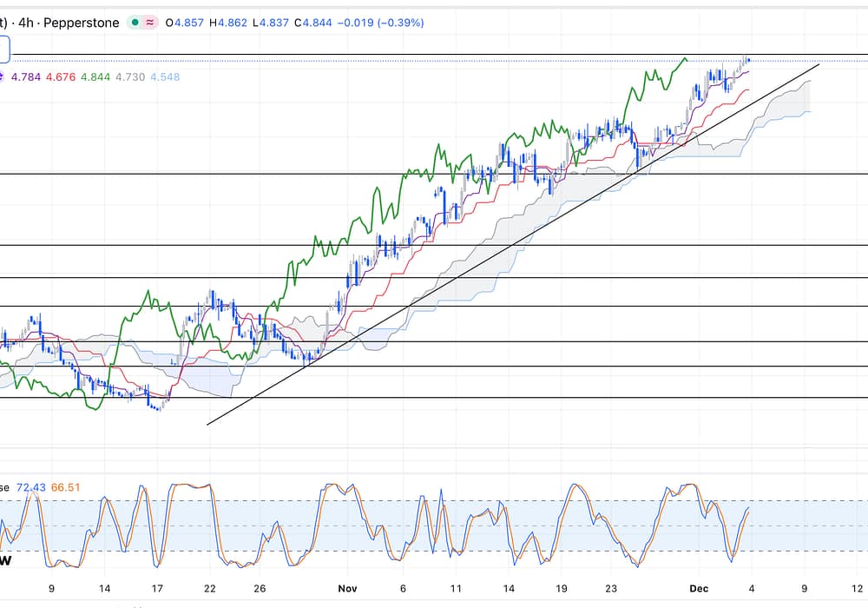Click the Nov label on time axis

point(347,588)
